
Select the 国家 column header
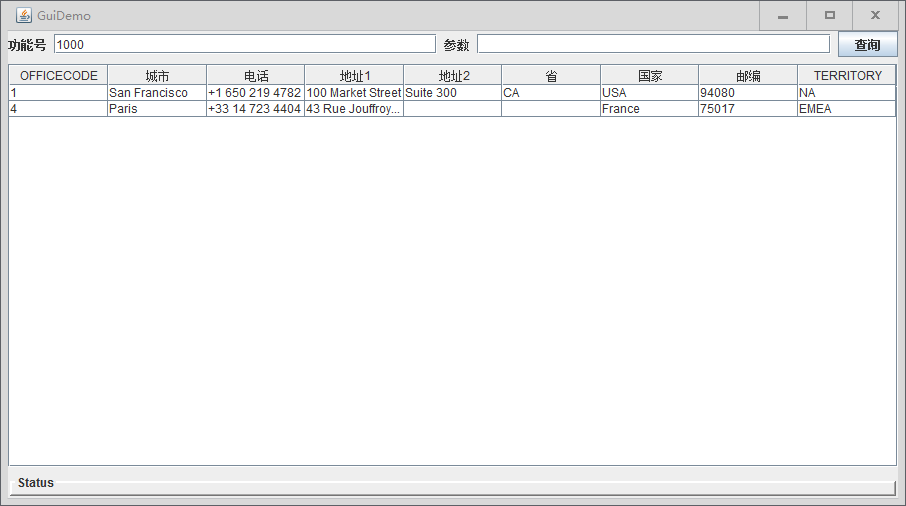coord(649,76)
